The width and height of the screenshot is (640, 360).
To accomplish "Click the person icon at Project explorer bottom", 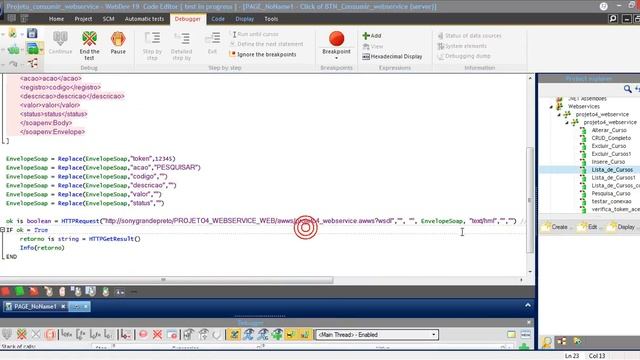I will click(547, 342).
